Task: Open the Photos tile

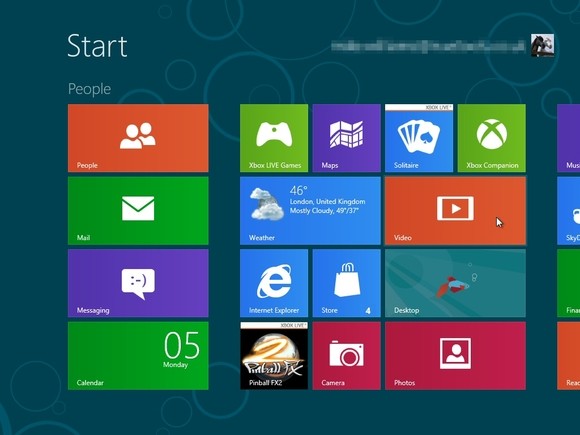Action: click(x=455, y=355)
